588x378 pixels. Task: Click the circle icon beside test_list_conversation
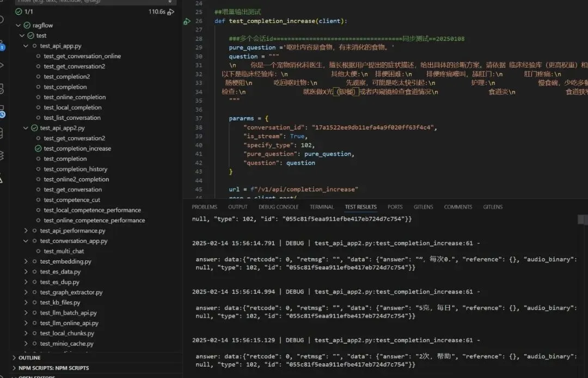tap(38, 118)
